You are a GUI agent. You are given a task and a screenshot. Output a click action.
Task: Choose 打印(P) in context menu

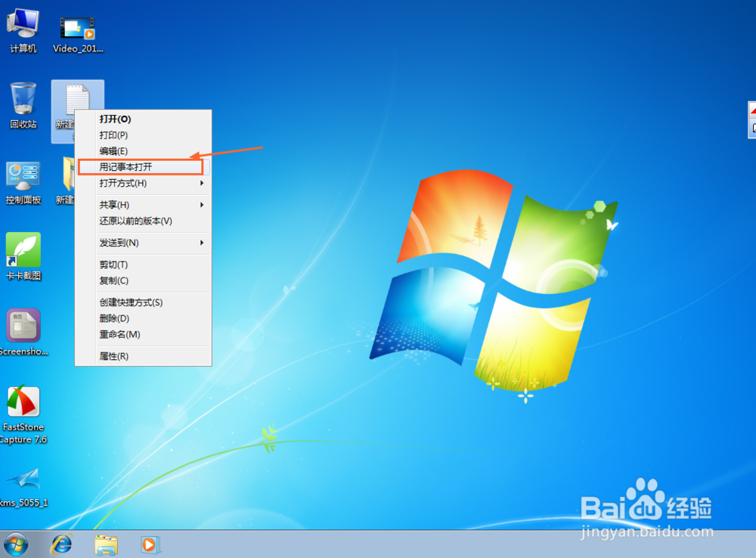pyautogui.click(x=144, y=135)
